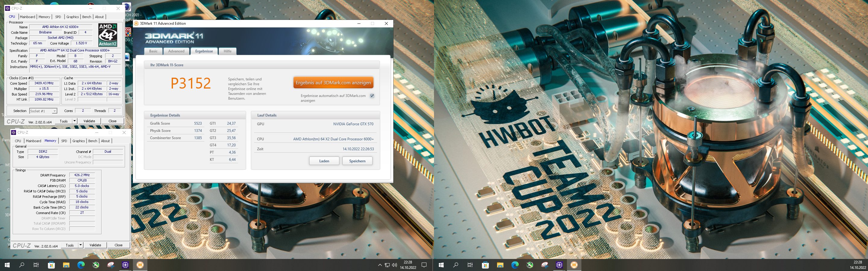Image resolution: width=868 pixels, height=271 pixels.
Task: Open Bench tab in the upper CPU-Z window
Action: [86, 17]
